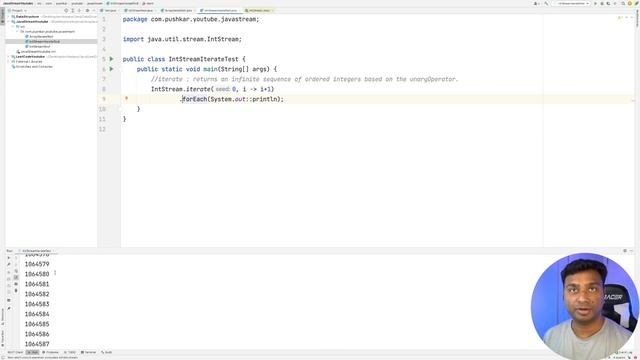This screenshot has width=640, height=360.
Task: Expand the External Libraries node
Action: pyautogui.click(x=9, y=61)
